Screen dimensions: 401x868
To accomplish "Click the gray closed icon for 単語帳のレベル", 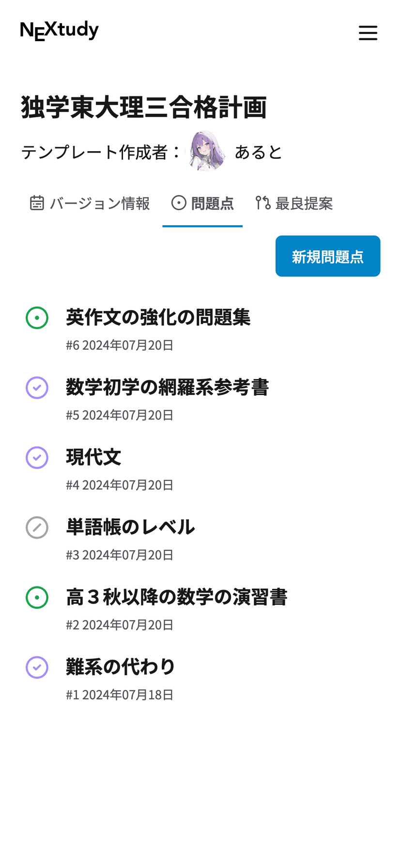I will [x=37, y=527].
